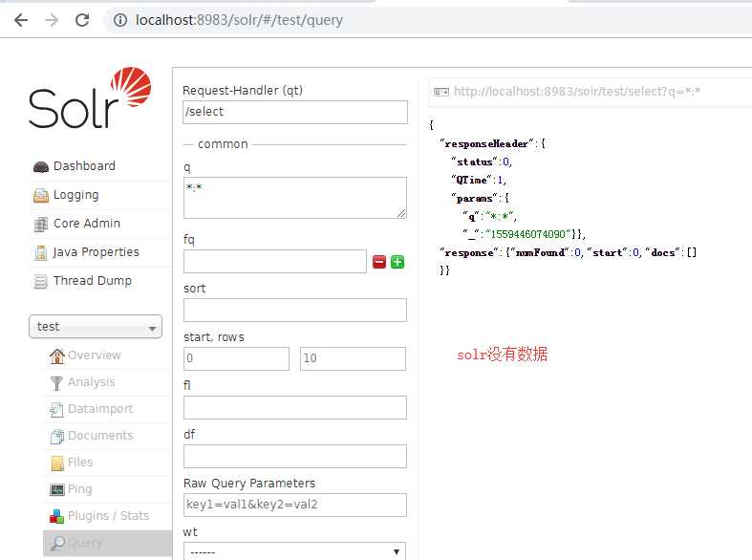
Task: Open the test core selector dropdown
Action: (x=96, y=327)
